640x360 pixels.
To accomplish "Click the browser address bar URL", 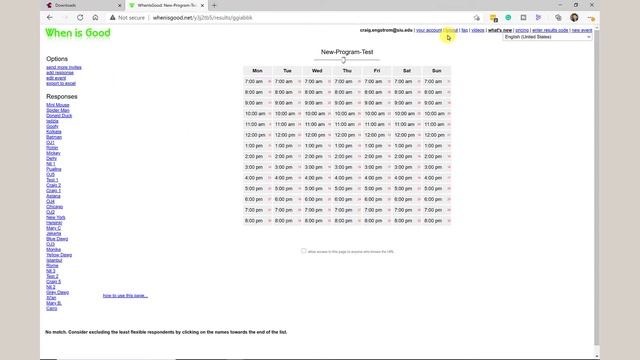I will [x=202, y=18].
